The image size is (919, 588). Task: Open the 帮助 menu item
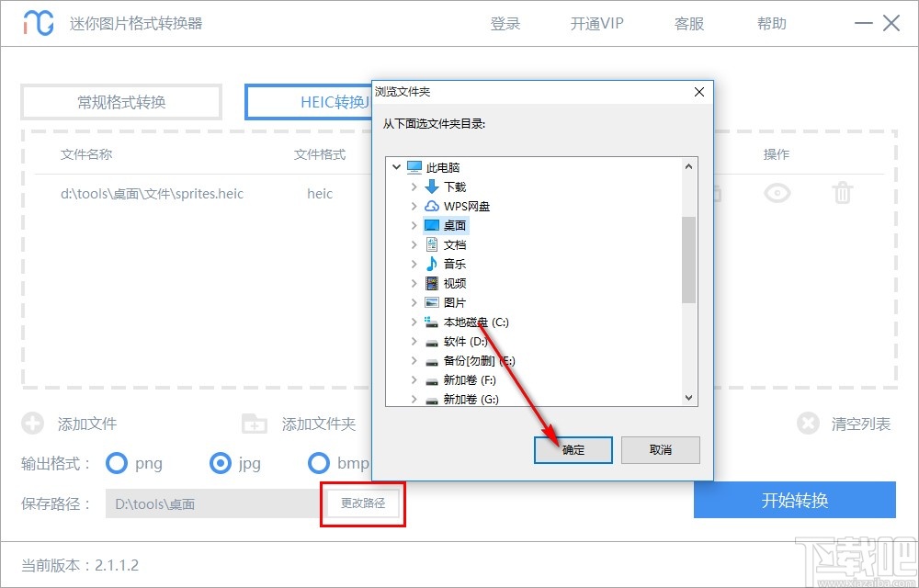tap(771, 23)
